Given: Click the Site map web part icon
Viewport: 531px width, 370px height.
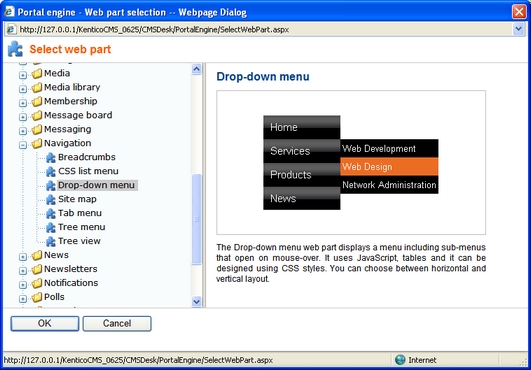Looking at the screenshot, I should point(51,199).
